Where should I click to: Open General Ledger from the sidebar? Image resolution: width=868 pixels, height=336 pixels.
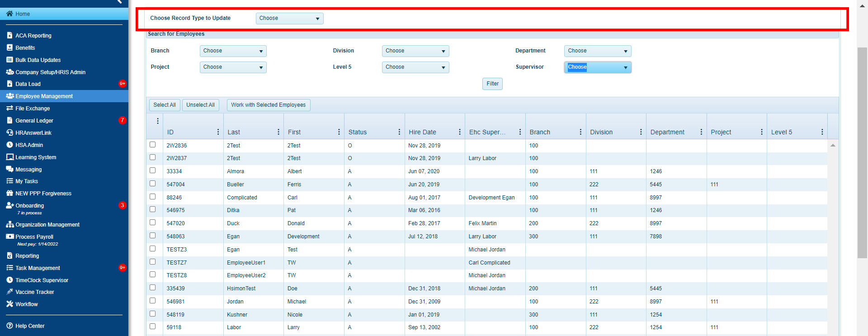click(x=34, y=120)
